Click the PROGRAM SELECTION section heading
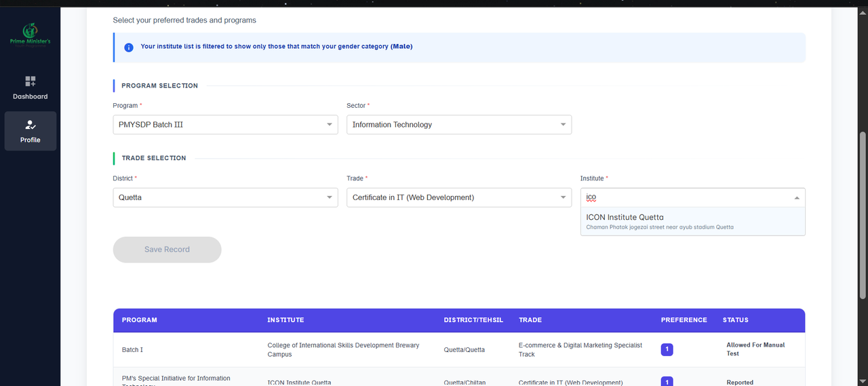The height and width of the screenshot is (386, 868). click(x=159, y=85)
